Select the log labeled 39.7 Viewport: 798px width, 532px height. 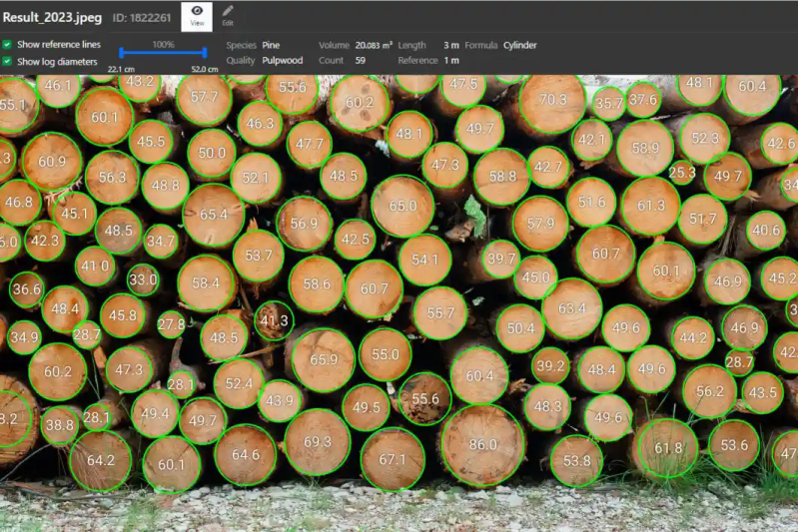tap(500, 259)
